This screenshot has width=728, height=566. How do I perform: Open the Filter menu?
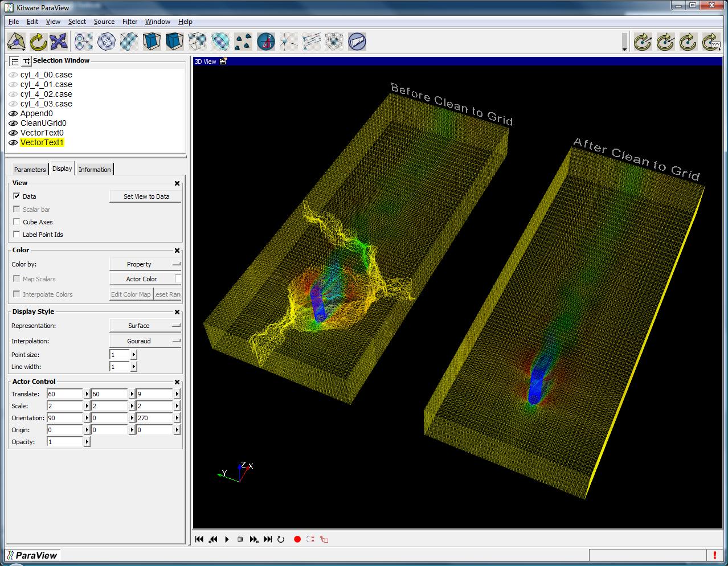click(x=130, y=22)
